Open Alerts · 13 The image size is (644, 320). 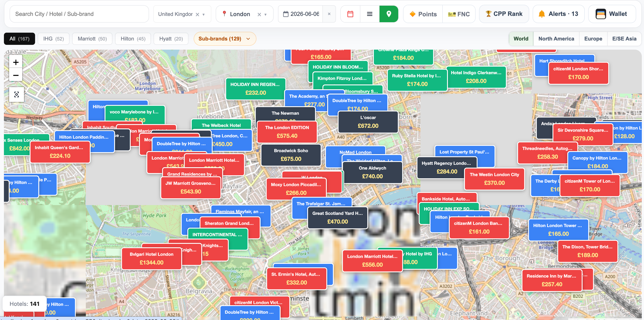coord(558,14)
